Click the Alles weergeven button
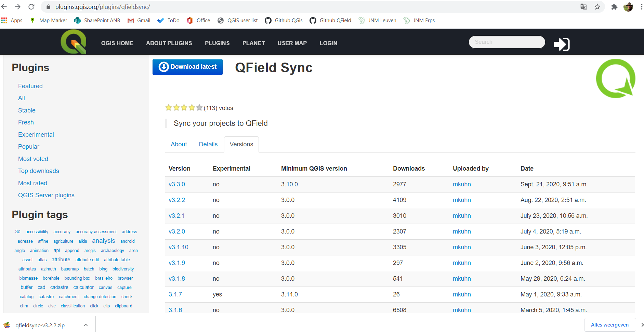644x332 pixels. click(610, 324)
